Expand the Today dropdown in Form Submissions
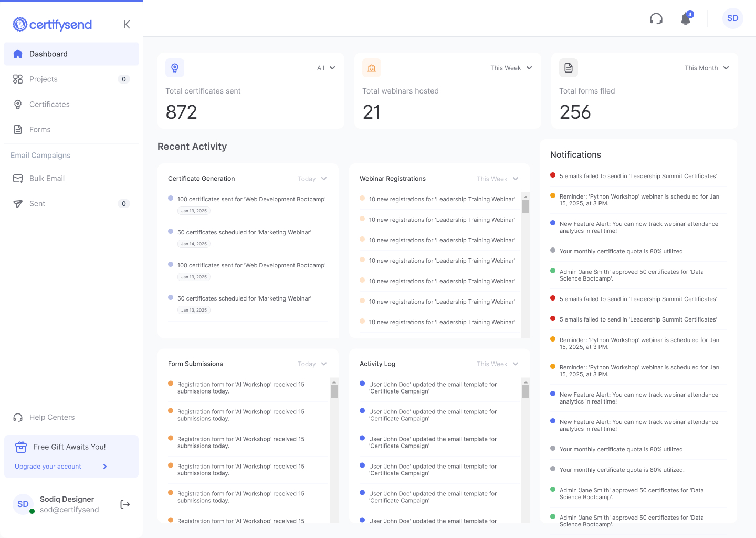The height and width of the screenshot is (538, 756). click(312, 364)
